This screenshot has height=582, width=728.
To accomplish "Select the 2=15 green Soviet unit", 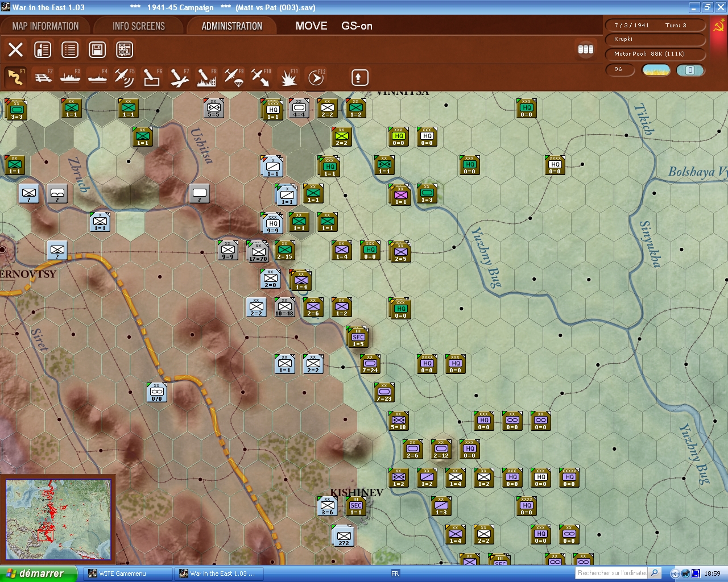I will (284, 250).
